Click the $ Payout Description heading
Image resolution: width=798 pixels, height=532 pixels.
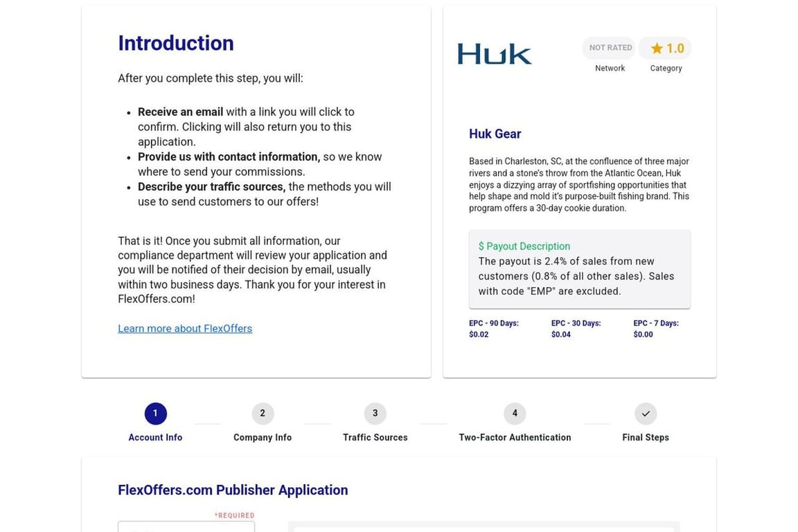[x=524, y=247]
